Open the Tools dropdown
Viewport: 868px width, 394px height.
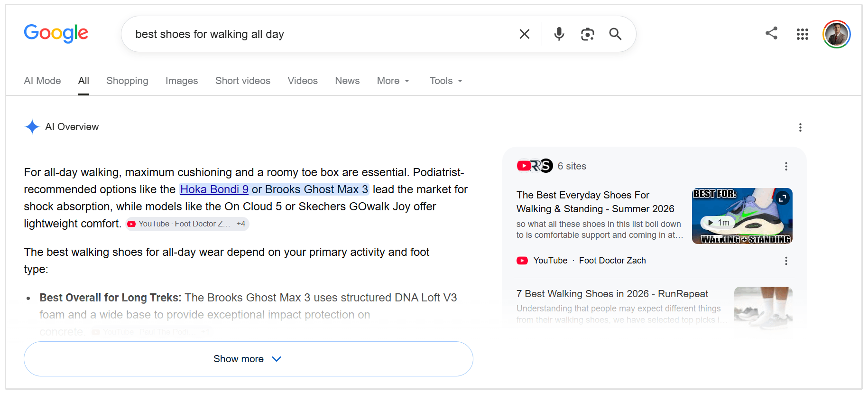click(446, 81)
